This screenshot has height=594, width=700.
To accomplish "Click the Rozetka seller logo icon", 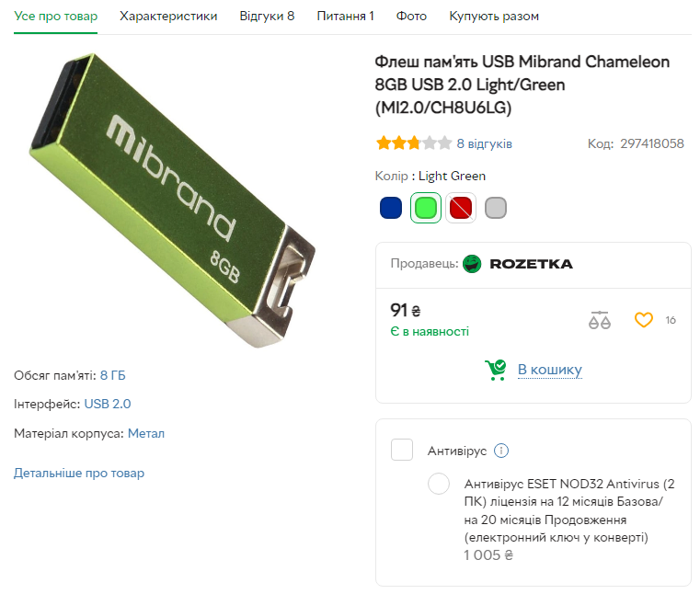I will [472, 264].
